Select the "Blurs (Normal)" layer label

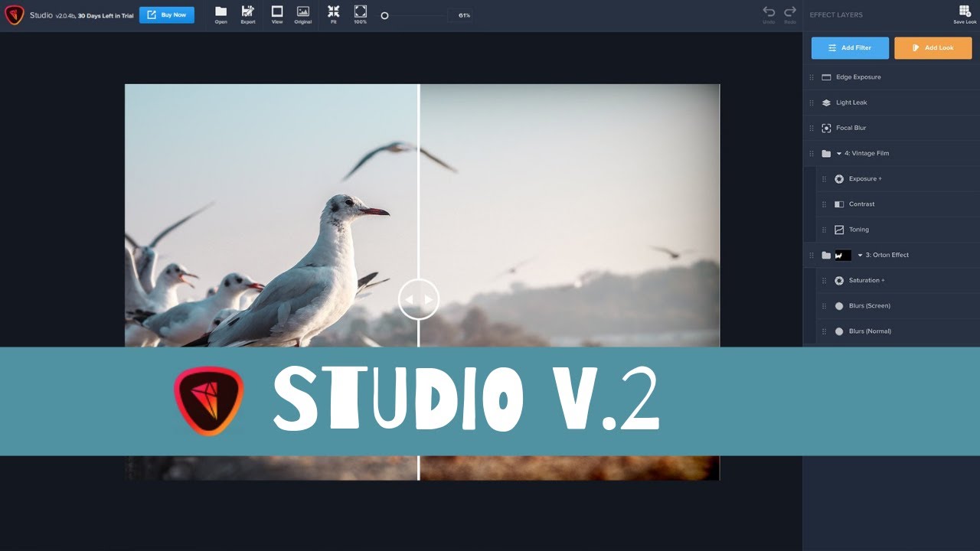[870, 331]
